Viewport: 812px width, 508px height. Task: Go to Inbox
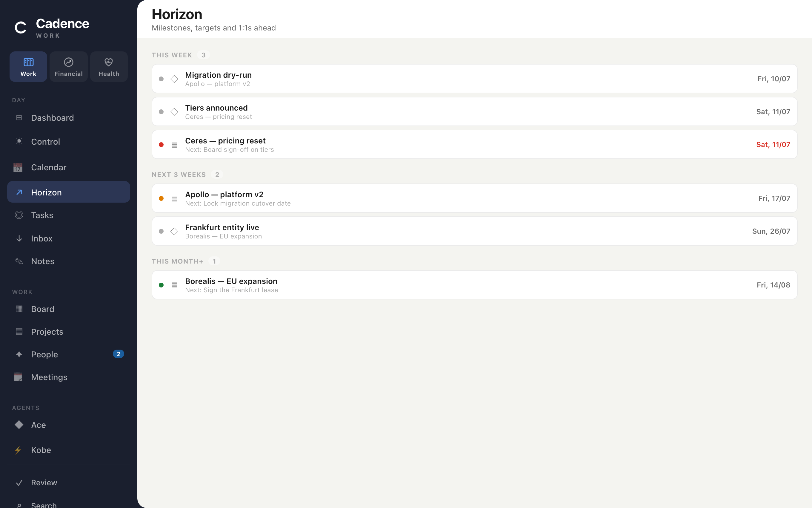click(68, 238)
